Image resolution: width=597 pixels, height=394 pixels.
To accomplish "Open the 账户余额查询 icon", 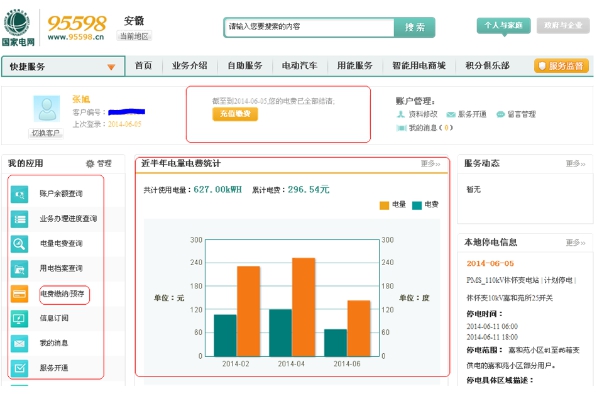I will pos(19,194).
